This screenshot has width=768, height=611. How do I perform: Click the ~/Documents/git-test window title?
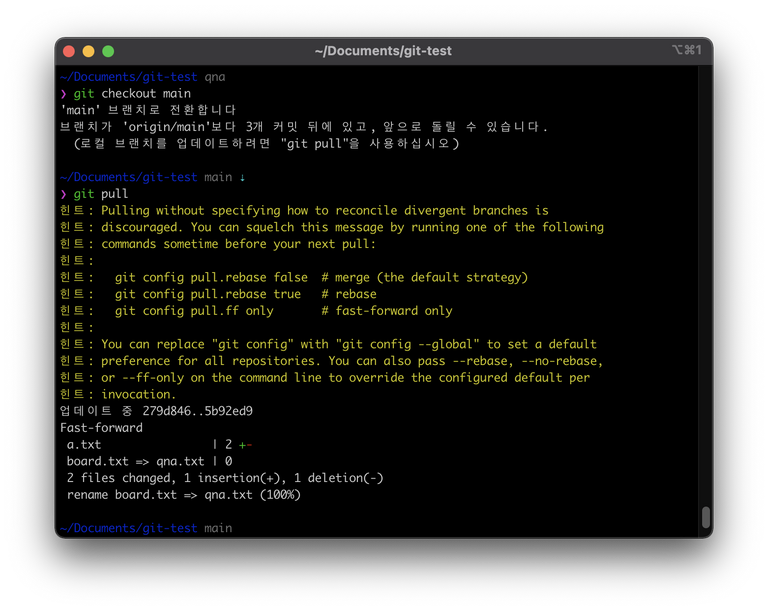[x=383, y=51]
